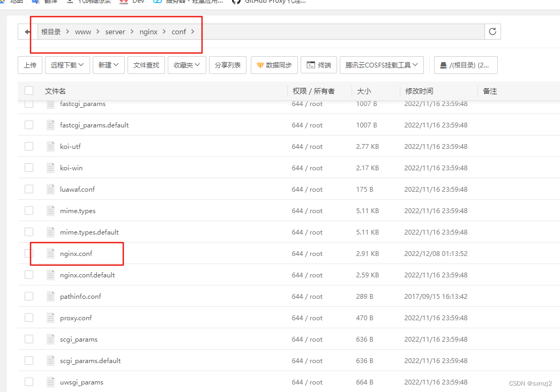Image resolution: width=560 pixels, height=392 pixels.
Task: Open the pathinfo.conf file name
Action: [80, 296]
